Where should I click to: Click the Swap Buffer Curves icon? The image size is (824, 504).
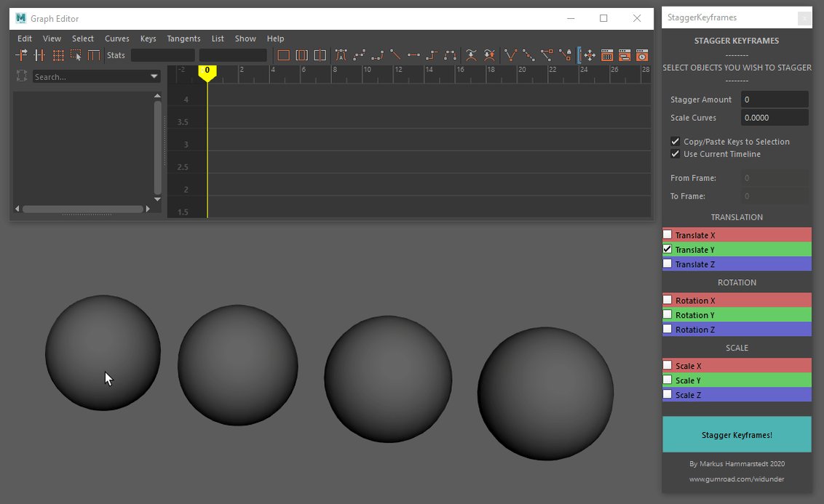tap(489, 55)
